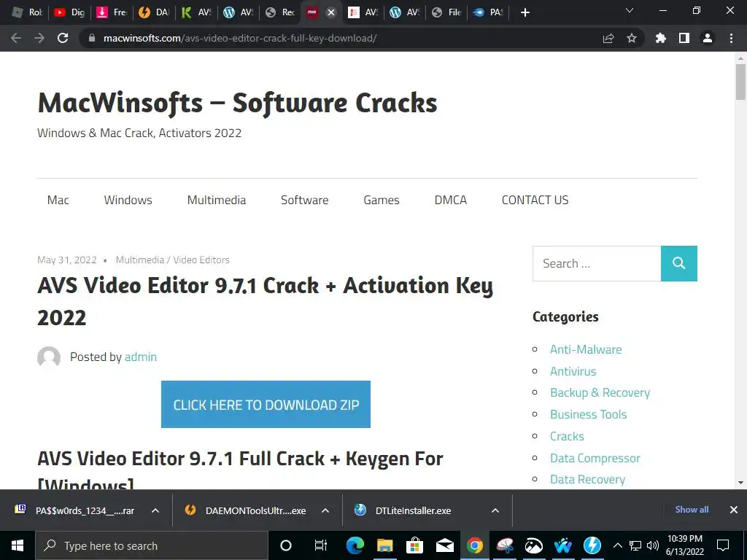Open the DAEMONToolsUltr exe download
Image resolution: width=747 pixels, height=560 pixels.
point(245,510)
